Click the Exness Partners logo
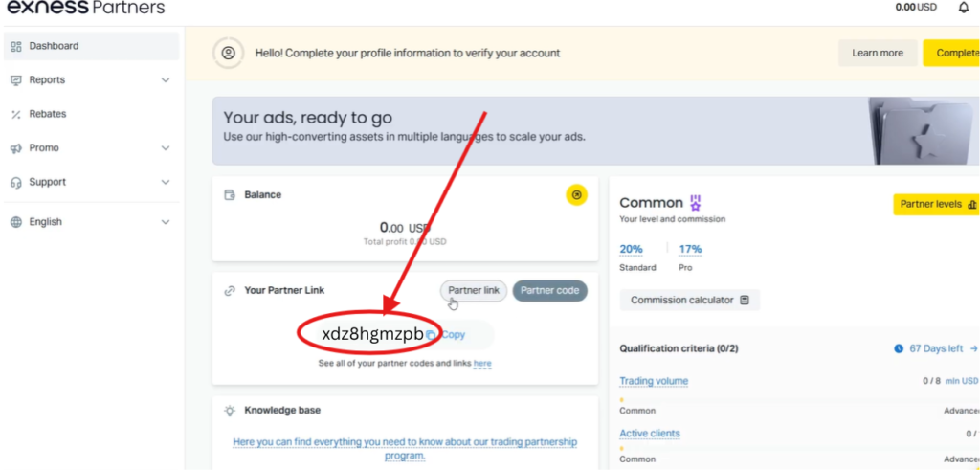 coord(85,8)
